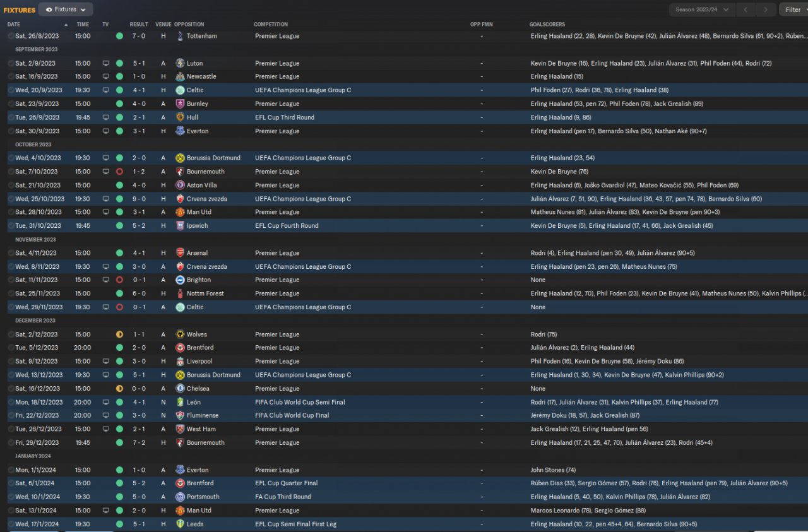Go to the next season with the right arrow
Screen dimensions: 808x532
[766, 9]
